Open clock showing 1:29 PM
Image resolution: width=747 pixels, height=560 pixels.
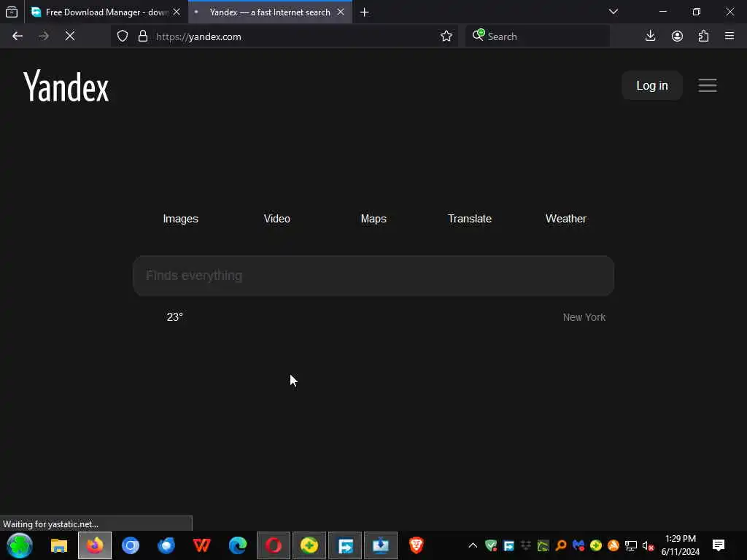pyautogui.click(x=681, y=545)
